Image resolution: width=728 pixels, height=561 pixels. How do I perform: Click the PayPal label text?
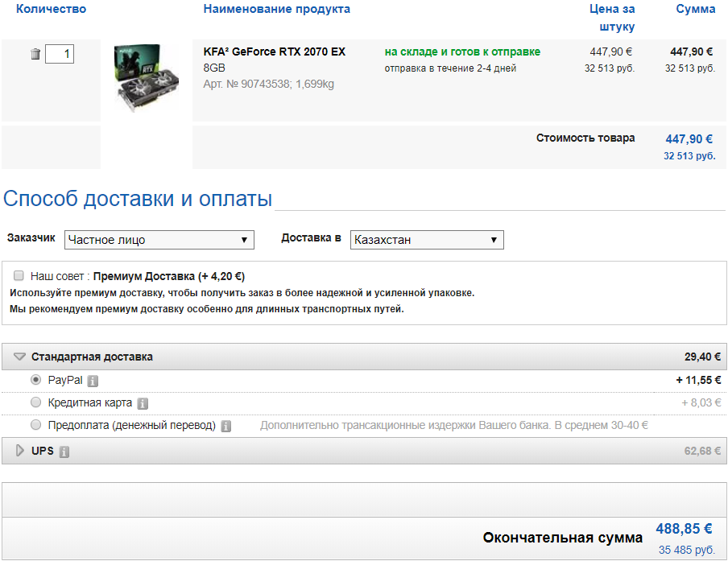(x=65, y=381)
